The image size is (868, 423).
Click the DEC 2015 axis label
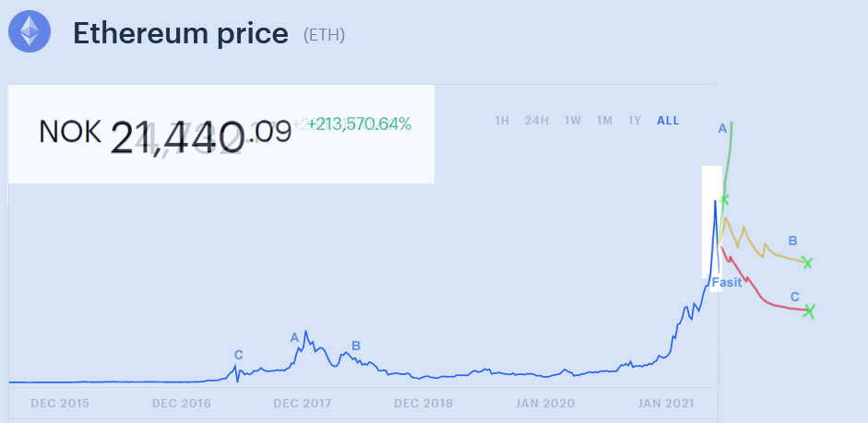62,404
